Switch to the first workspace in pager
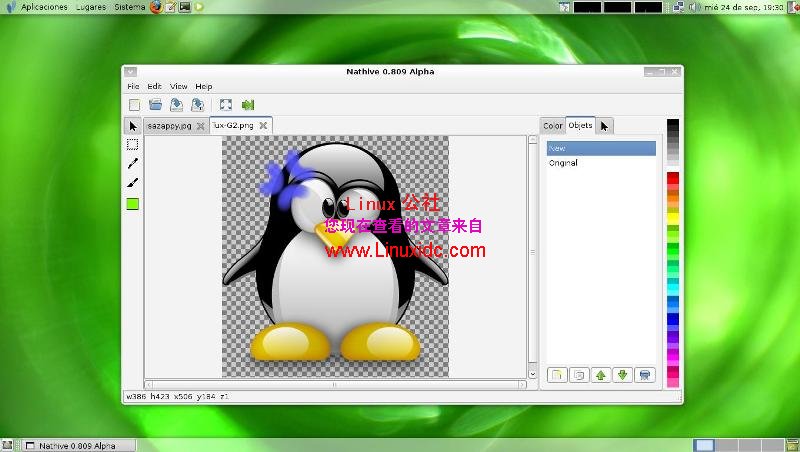800x452 pixels. pos(704,445)
